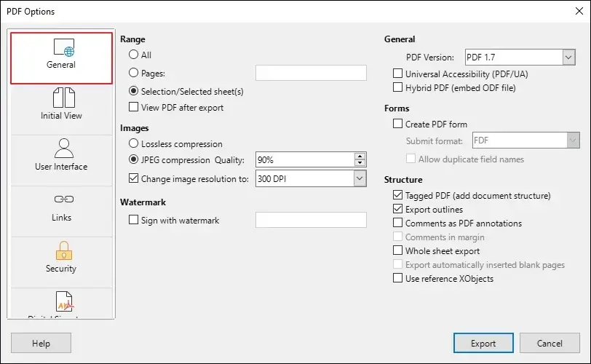This screenshot has height=364, width=591.
Task: Open the Initial View page icon
Action: pyautogui.click(x=64, y=98)
